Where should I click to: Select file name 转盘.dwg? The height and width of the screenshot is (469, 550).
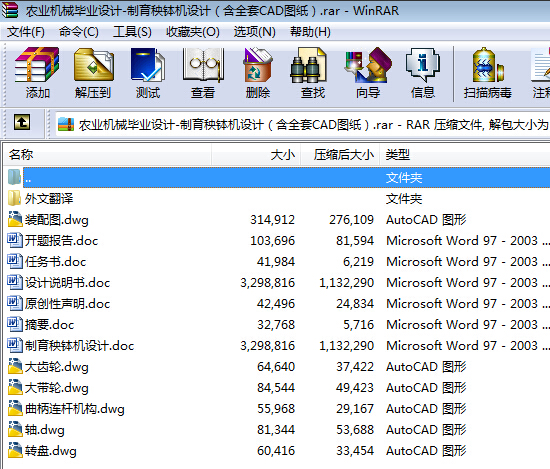coord(51,451)
